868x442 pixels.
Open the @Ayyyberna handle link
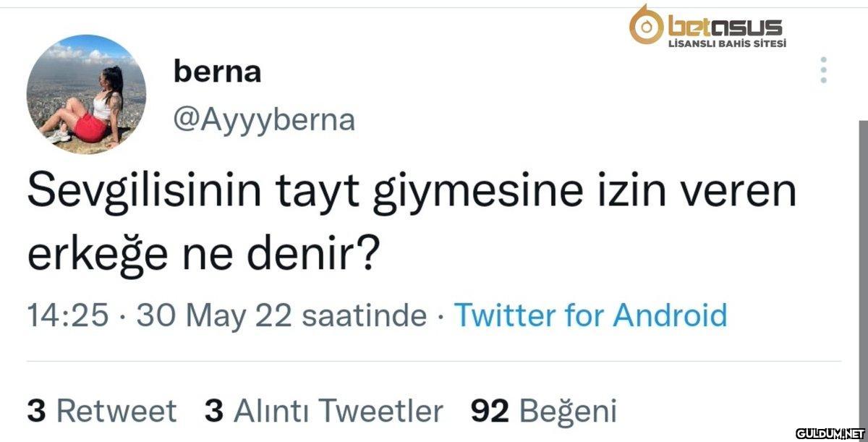pos(264,120)
